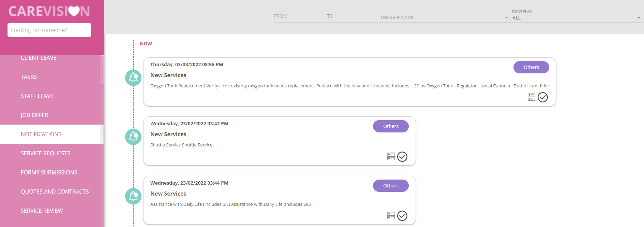Open the FROM date field
The width and height of the screenshot is (644, 227).
[299, 16]
